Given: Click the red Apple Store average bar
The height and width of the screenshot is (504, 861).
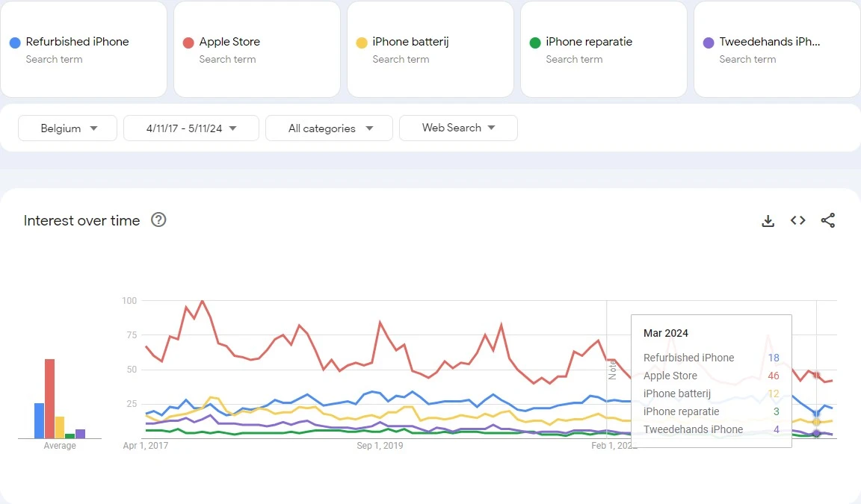Looking at the screenshot, I should point(49,399).
